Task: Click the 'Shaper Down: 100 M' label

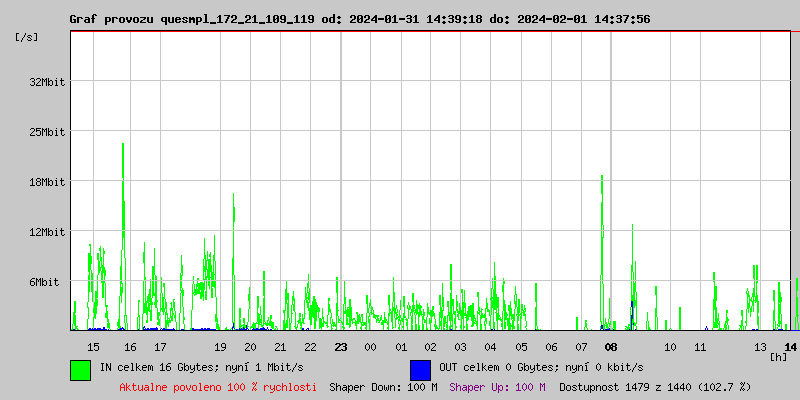Action: click(383, 387)
